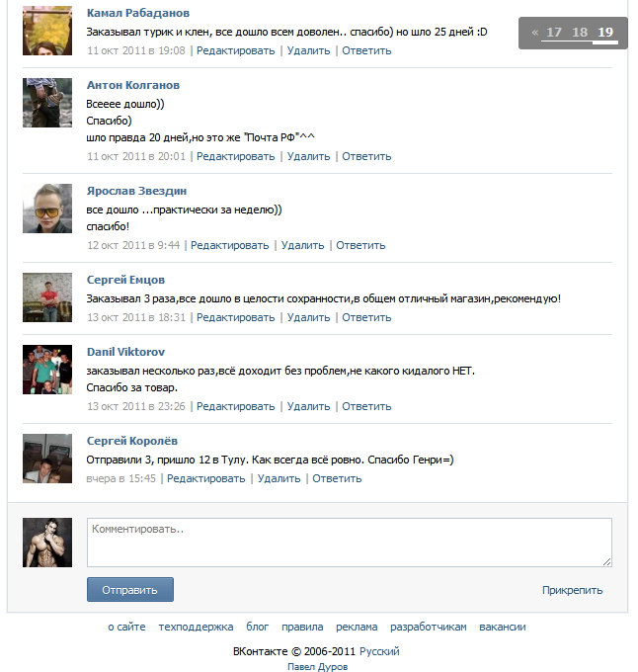Click the « previous pages arrow

[x=535, y=33]
